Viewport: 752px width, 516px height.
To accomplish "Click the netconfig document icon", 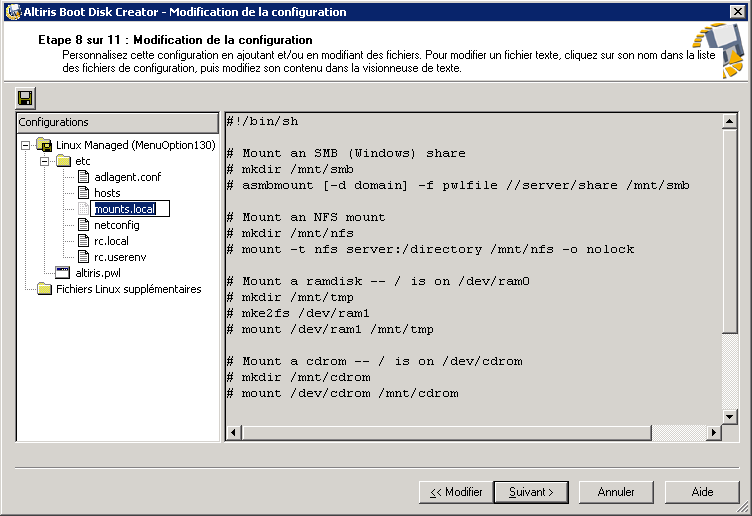I will (x=83, y=225).
